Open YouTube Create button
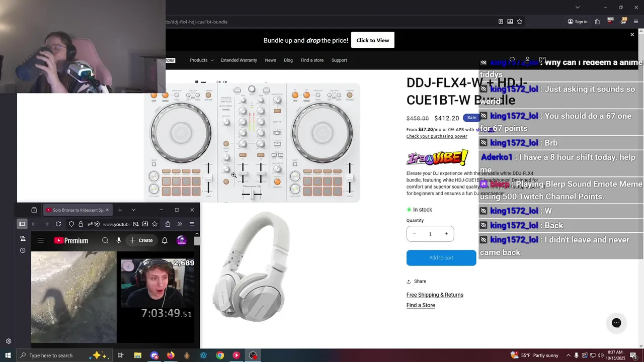Viewport: 644px width, 362px height. [x=141, y=240]
